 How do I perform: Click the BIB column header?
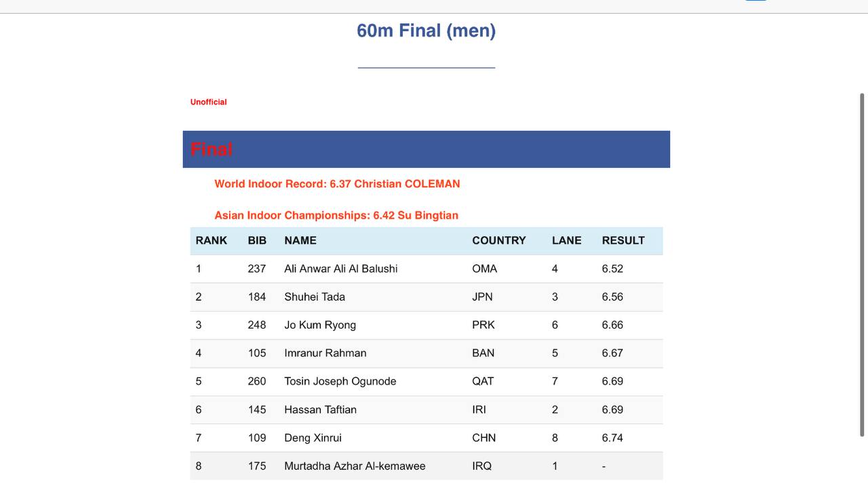point(257,240)
